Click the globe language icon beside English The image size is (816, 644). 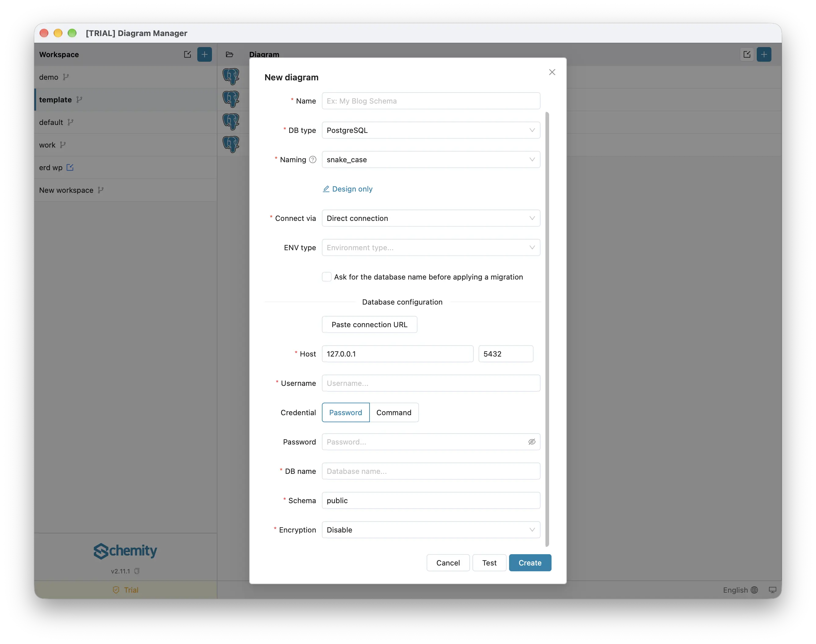754,590
